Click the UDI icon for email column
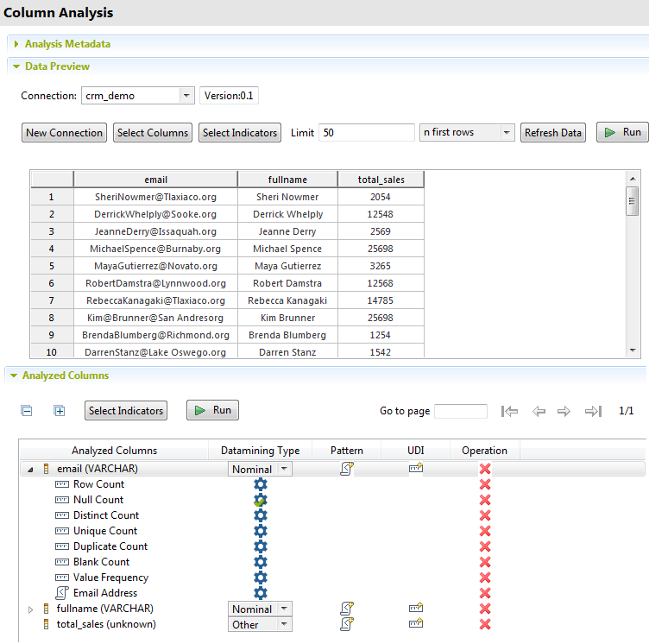The height and width of the screenshot is (644, 649). (x=416, y=469)
